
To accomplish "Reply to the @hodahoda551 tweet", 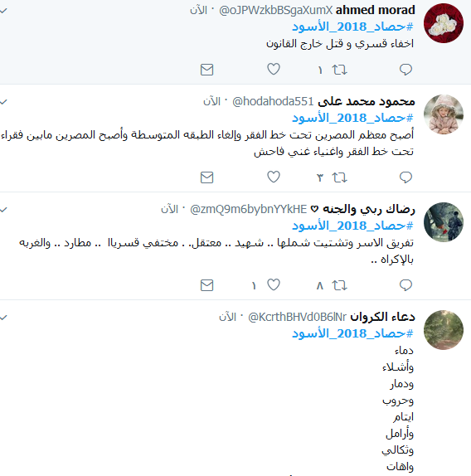I will click(405, 177).
